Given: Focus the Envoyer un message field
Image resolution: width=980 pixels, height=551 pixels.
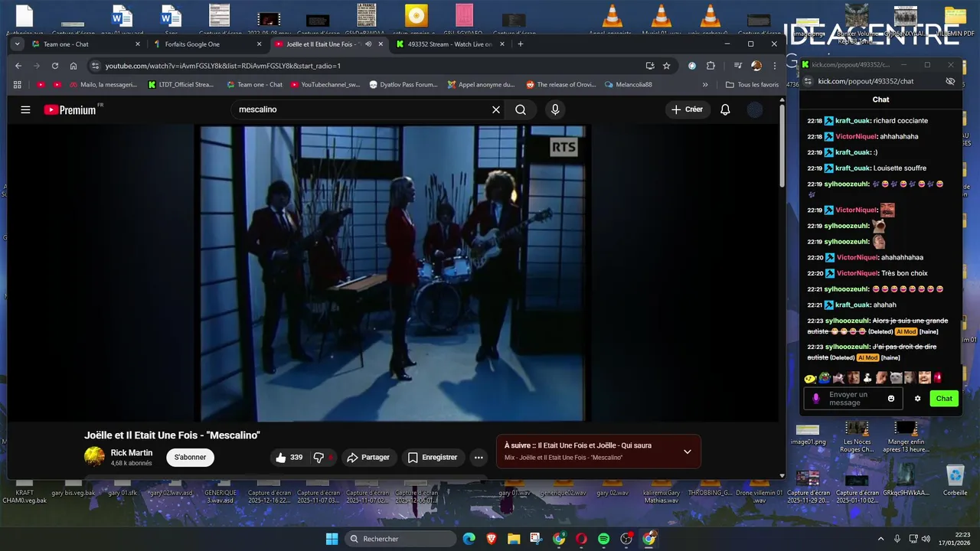Looking at the screenshot, I should [x=854, y=399].
